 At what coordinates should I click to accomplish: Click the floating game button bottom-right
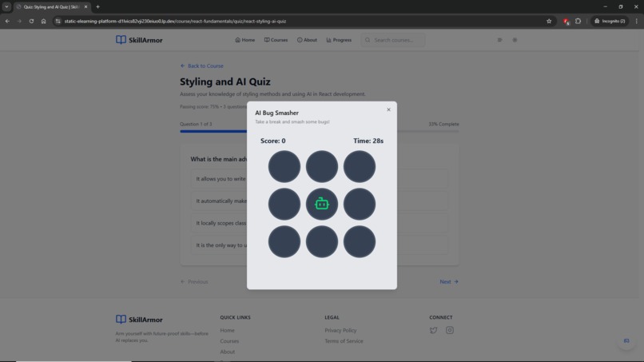[x=626, y=340]
